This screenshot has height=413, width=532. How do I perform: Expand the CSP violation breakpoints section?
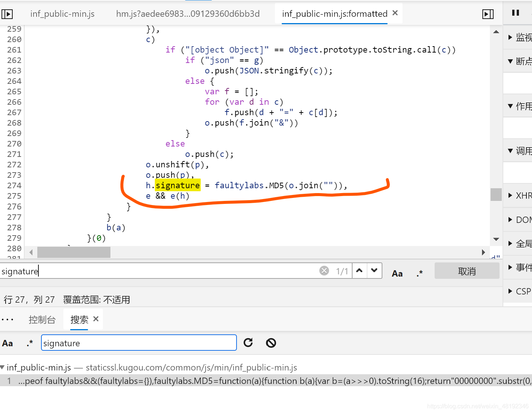510,291
